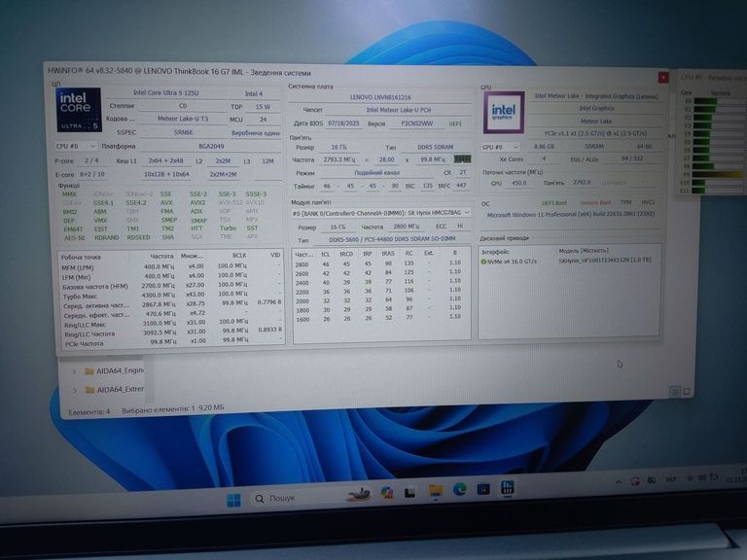This screenshot has width=747, height=560.
Task: Open the memory module BANK 0 dropdown
Action: click(380, 212)
